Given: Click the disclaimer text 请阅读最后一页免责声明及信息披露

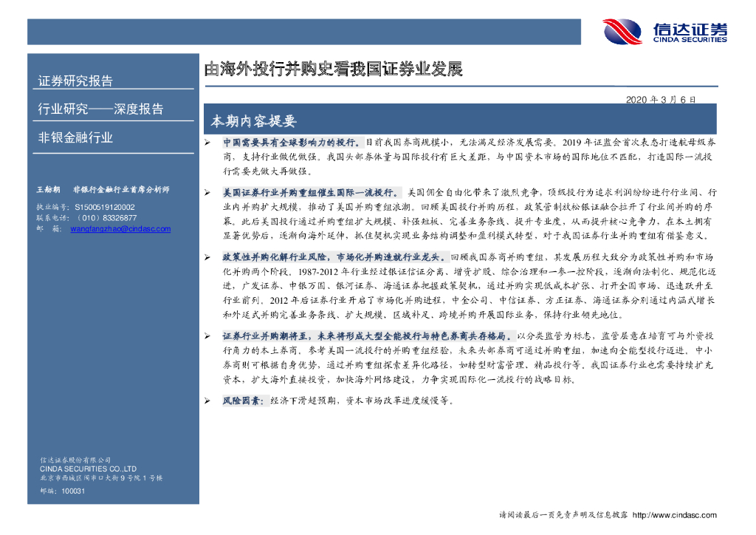Looking at the screenshot, I should (x=563, y=515).
